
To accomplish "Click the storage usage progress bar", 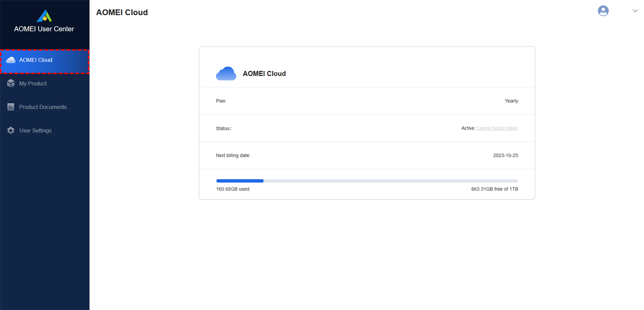I will (367, 181).
